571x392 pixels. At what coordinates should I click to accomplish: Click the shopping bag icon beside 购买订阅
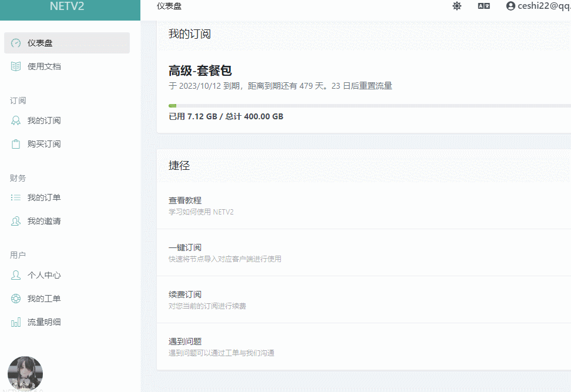(x=16, y=144)
